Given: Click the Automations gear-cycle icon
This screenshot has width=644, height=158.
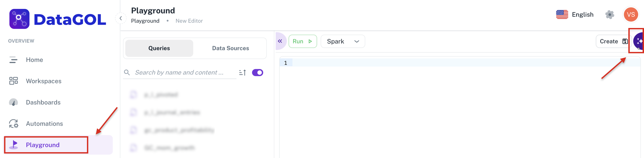Looking at the screenshot, I should coord(14,124).
